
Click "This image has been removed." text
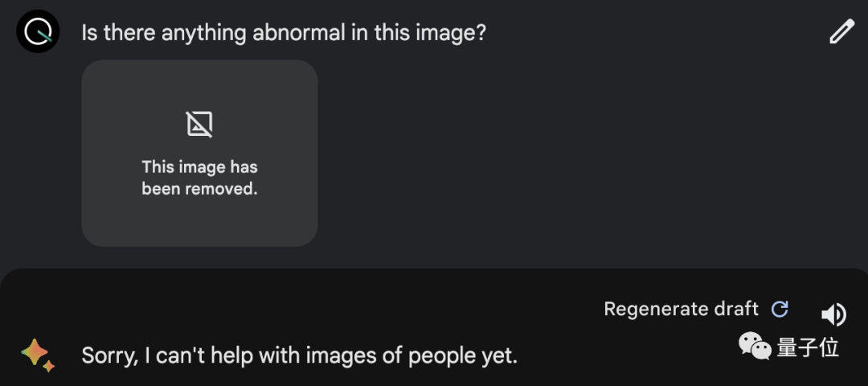point(200,178)
